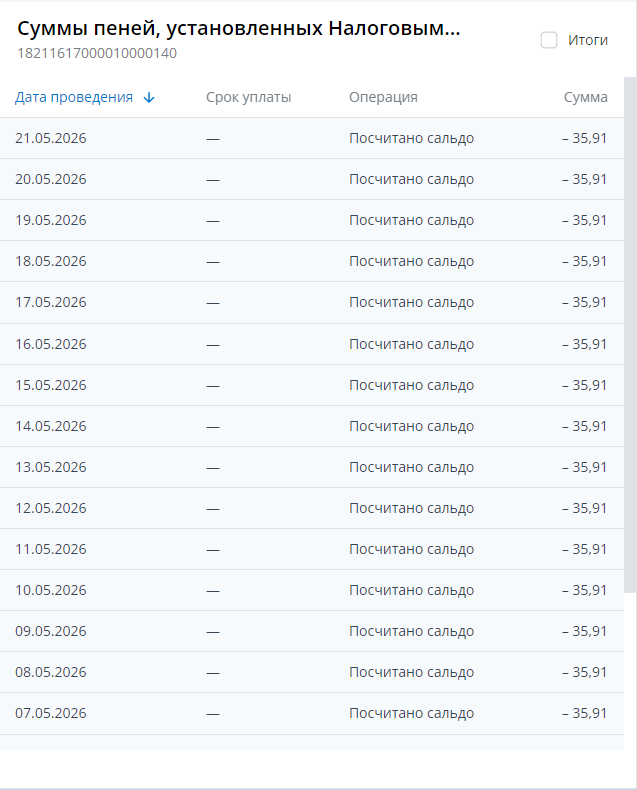Viewport: 637px width, 790px height.
Task: Select the row dated 10.05.2026
Action: tap(312, 590)
